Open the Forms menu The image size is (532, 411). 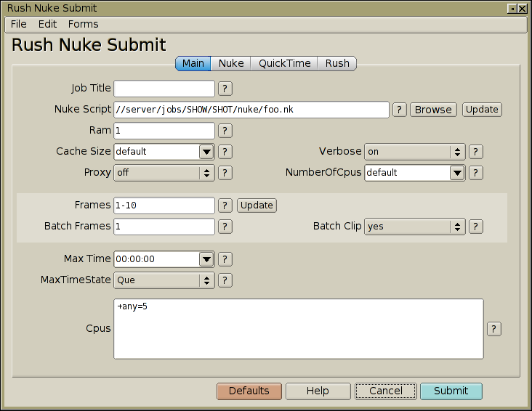[x=83, y=25]
